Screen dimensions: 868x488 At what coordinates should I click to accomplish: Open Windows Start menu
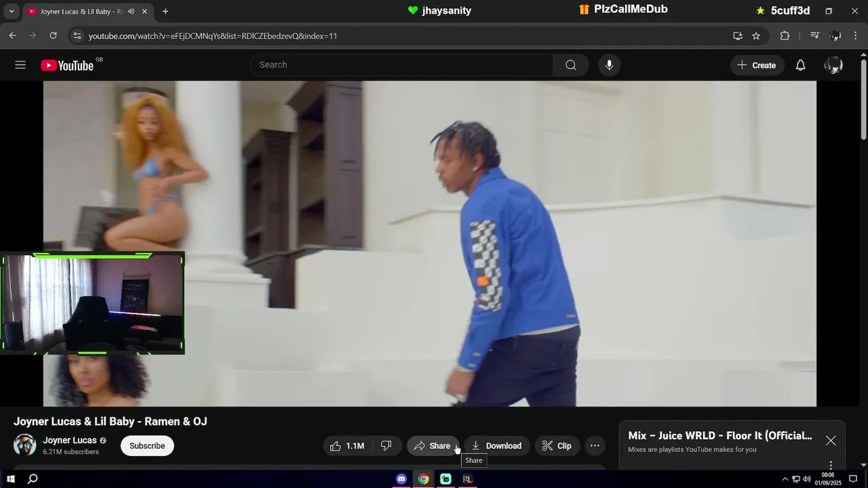[x=11, y=479]
